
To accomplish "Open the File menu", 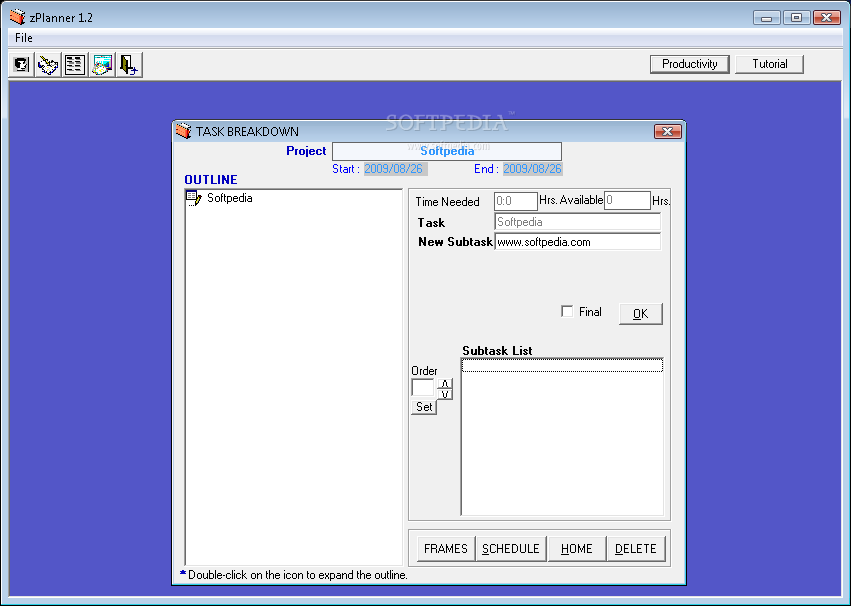I will [x=23, y=38].
